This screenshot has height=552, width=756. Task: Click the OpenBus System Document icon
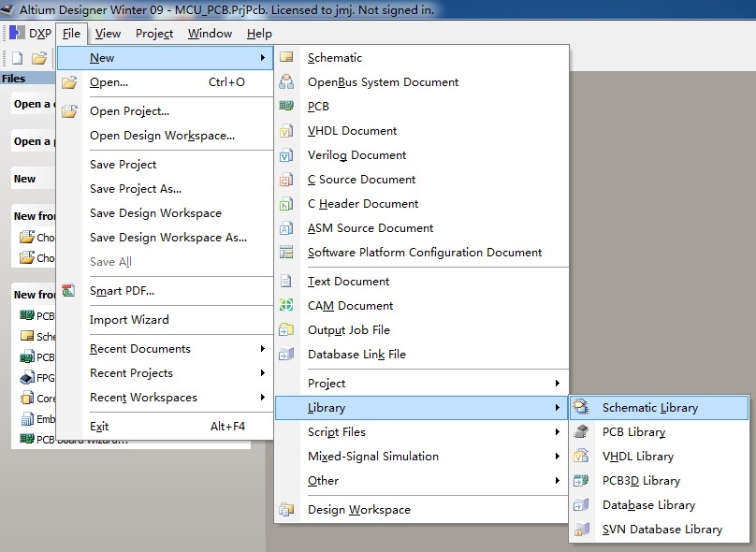pos(286,81)
